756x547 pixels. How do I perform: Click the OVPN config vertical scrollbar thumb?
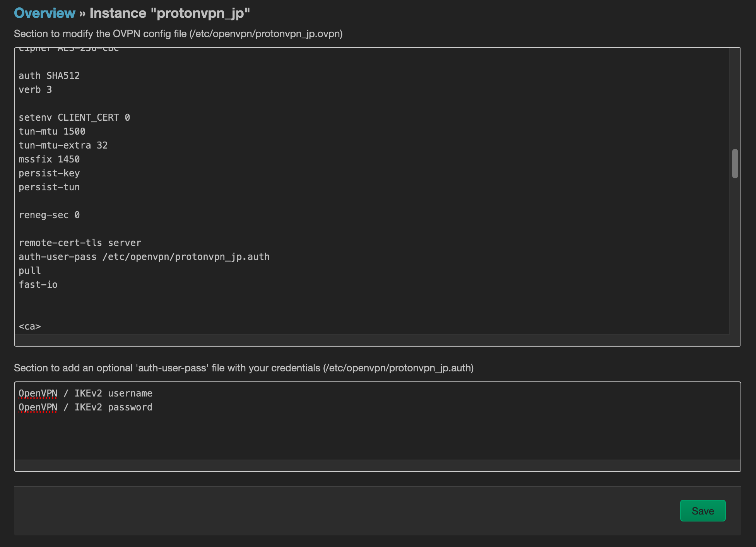click(735, 164)
